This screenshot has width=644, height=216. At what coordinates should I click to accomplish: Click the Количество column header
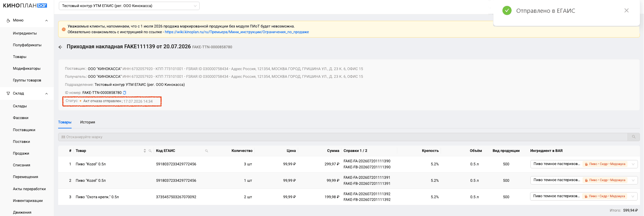[242, 151]
